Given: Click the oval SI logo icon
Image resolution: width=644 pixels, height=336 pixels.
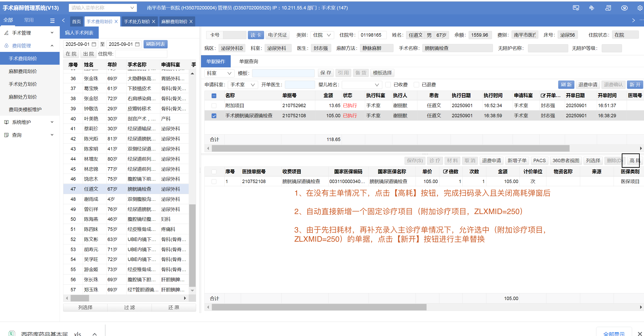Looking at the screenshot, I should (624, 8).
